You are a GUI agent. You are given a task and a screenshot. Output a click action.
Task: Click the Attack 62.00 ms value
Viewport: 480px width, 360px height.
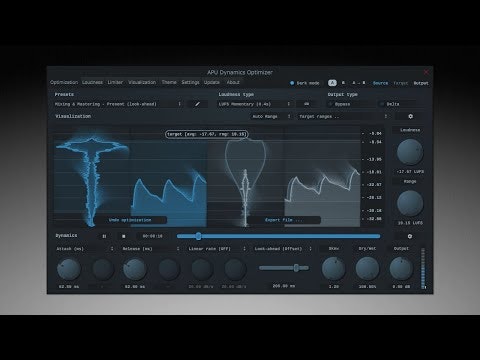point(69,287)
